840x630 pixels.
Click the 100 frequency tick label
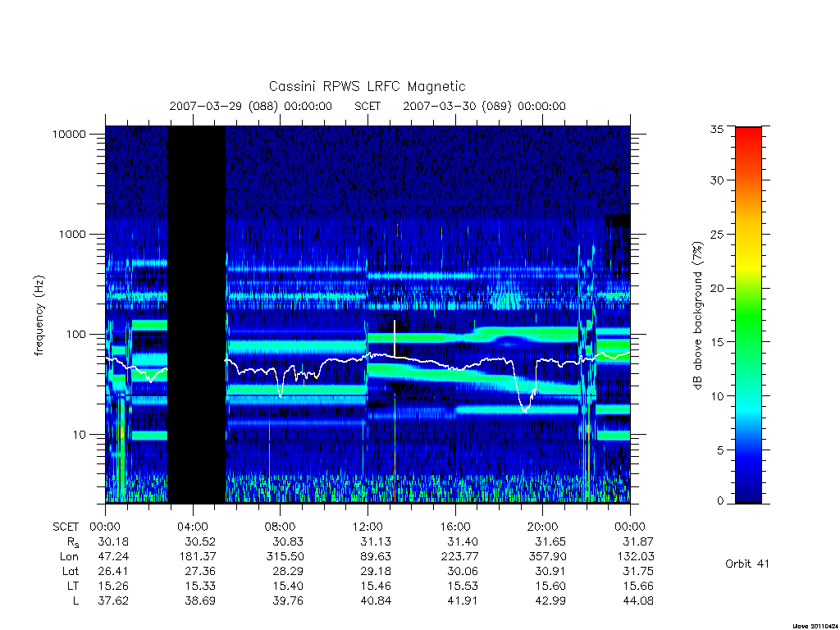[x=75, y=335]
